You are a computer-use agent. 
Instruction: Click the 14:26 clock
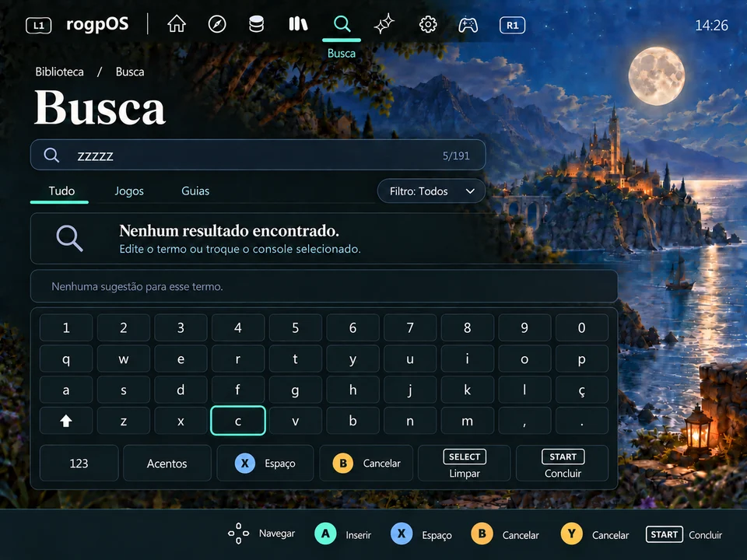click(x=711, y=25)
